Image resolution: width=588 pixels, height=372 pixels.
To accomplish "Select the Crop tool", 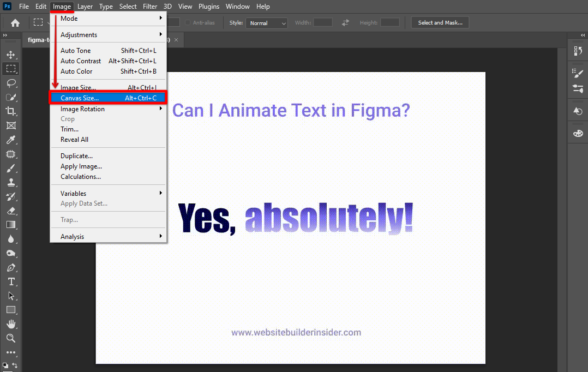I will (x=11, y=111).
